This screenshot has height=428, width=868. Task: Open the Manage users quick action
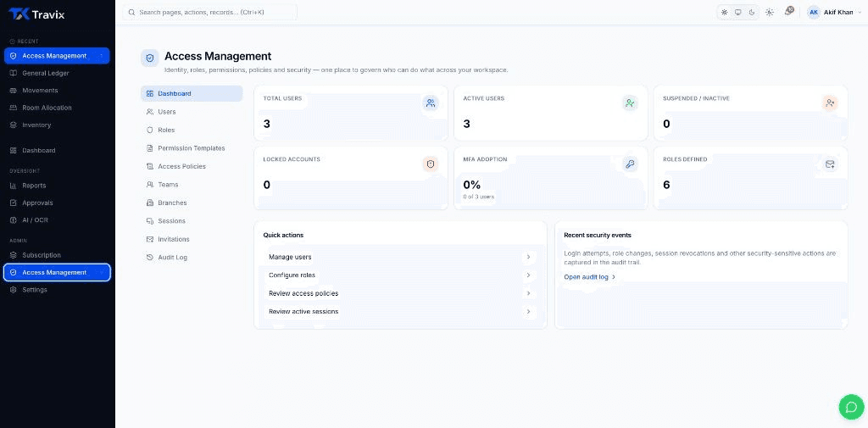(x=400, y=257)
